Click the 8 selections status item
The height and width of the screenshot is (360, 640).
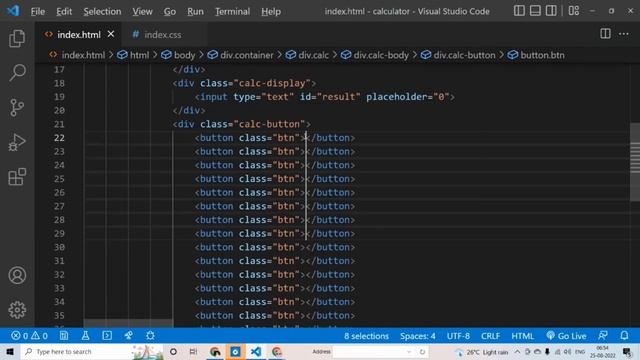366,336
